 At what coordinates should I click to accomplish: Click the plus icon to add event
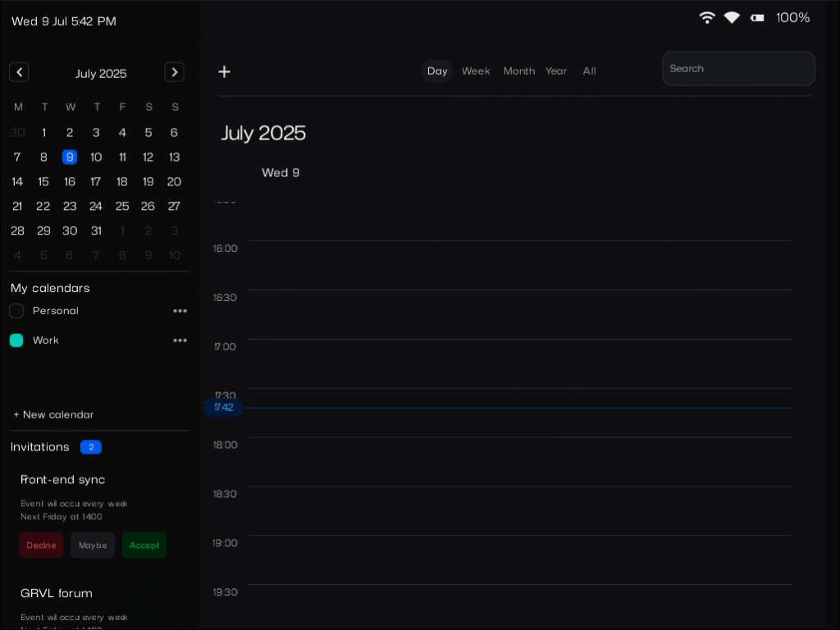tap(224, 71)
